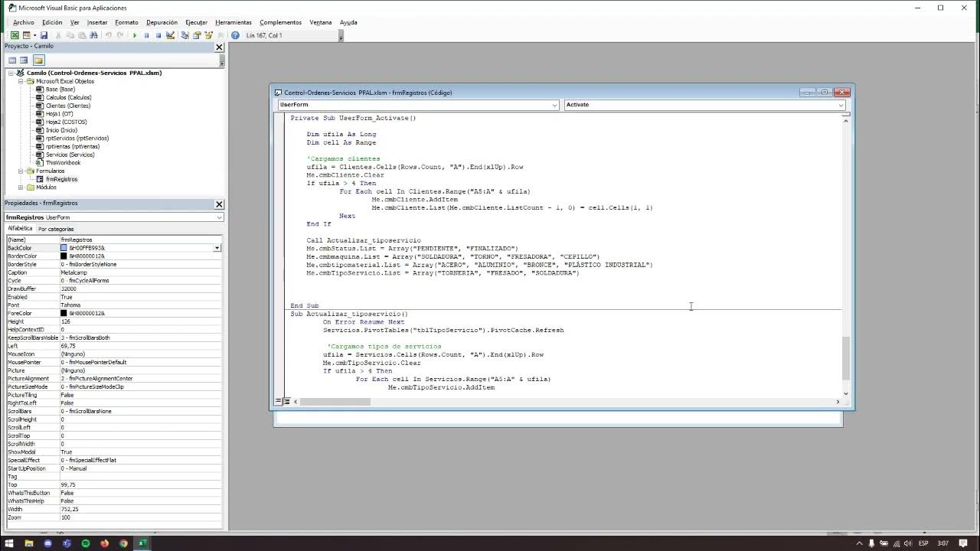Switch to the Alfabética properties tab
The image size is (980, 551).
click(21, 229)
